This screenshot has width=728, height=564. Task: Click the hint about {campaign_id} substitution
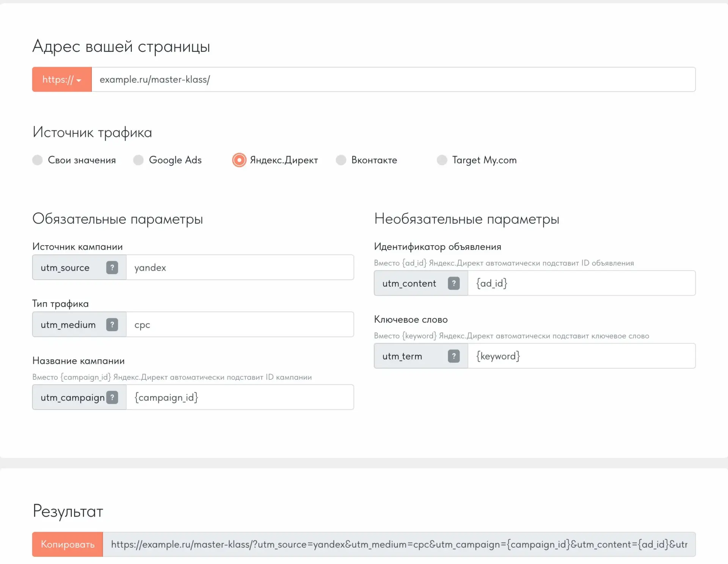click(172, 377)
